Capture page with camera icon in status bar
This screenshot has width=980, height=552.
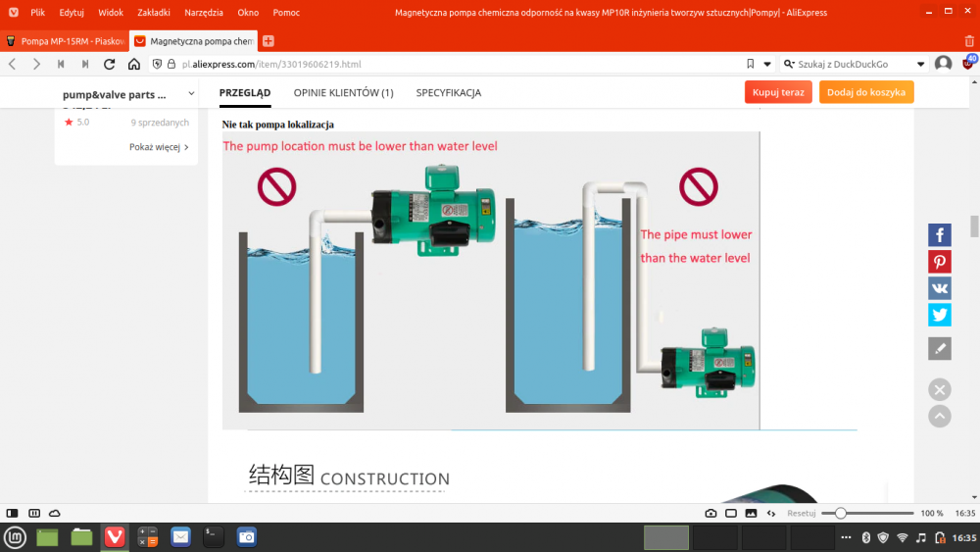[x=710, y=513]
